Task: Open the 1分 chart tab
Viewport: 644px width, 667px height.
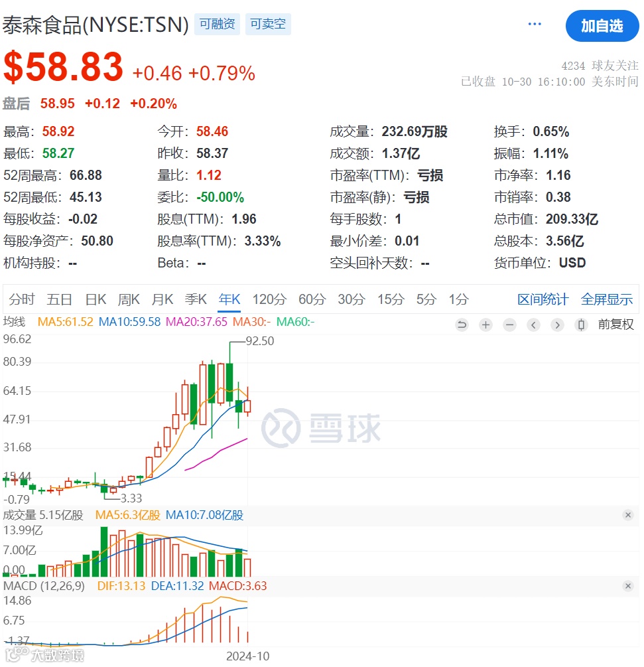Action: (459, 299)
